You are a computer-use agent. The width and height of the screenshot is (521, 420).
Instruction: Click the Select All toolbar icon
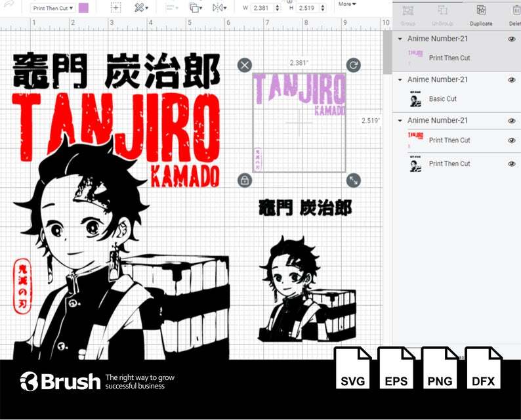[115, 7]
